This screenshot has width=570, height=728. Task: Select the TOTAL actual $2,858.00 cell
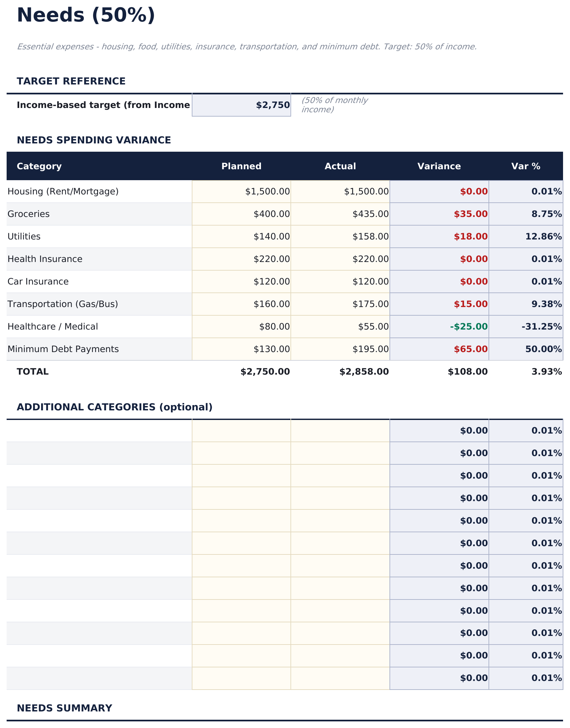340,372
